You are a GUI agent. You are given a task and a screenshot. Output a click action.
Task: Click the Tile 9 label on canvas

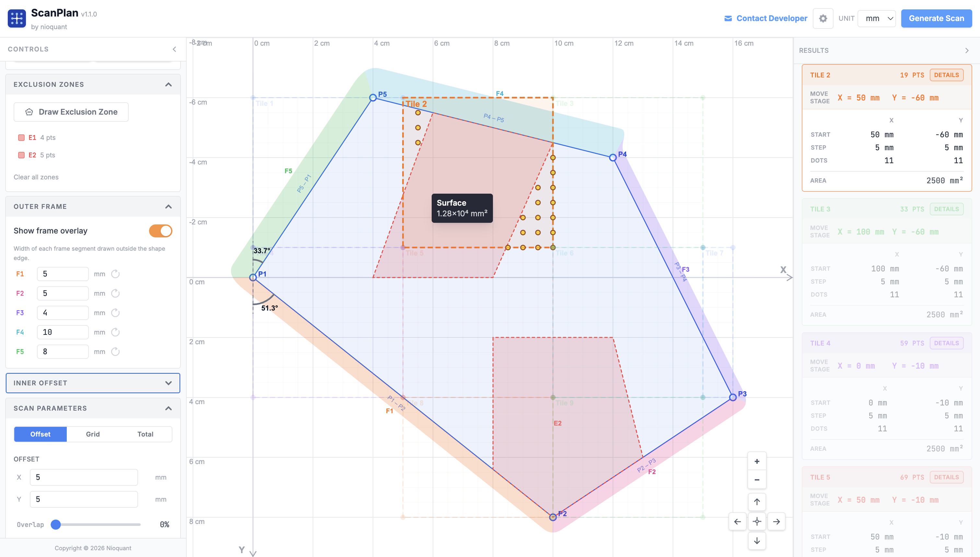(565, 403)
